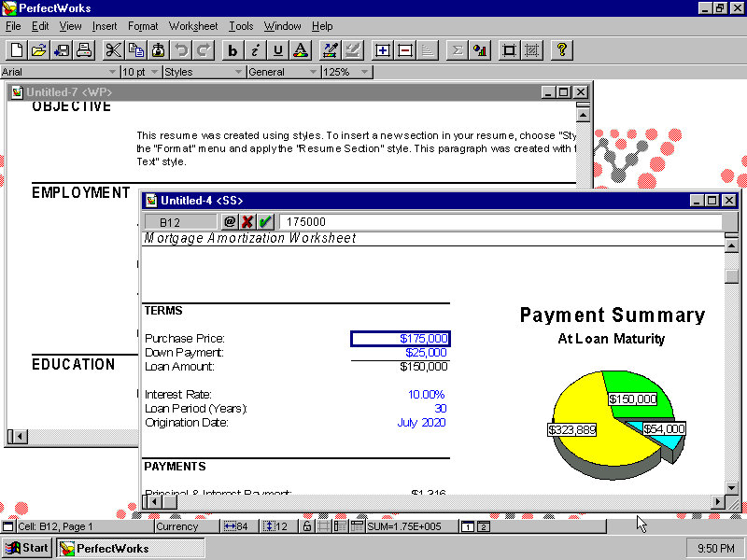
Task: Create a new document with toolbar icon
Action: point(16,50)
